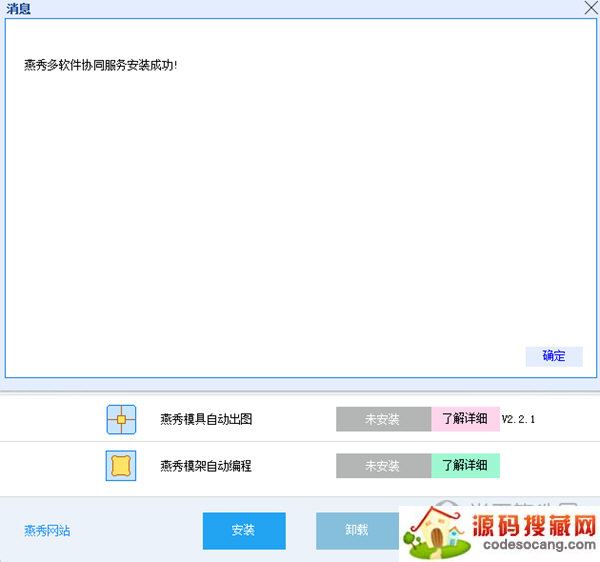Viewport: 600px width, 562px height.
Task: Click the 消息 dialog title
Action: coord(18,8)
